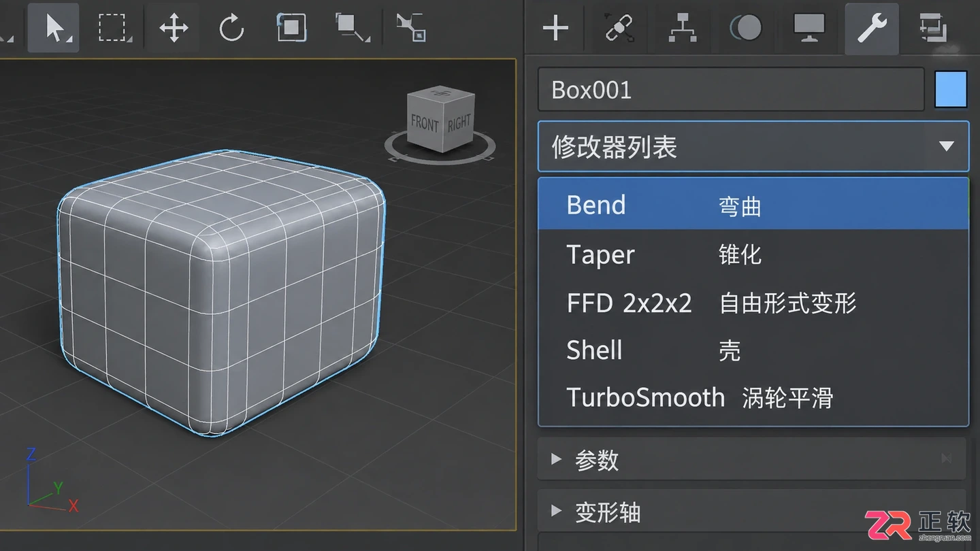Choose the Select and Rotate tool
The width and height of the screenshot is (980, 551).
pos(231,28)
